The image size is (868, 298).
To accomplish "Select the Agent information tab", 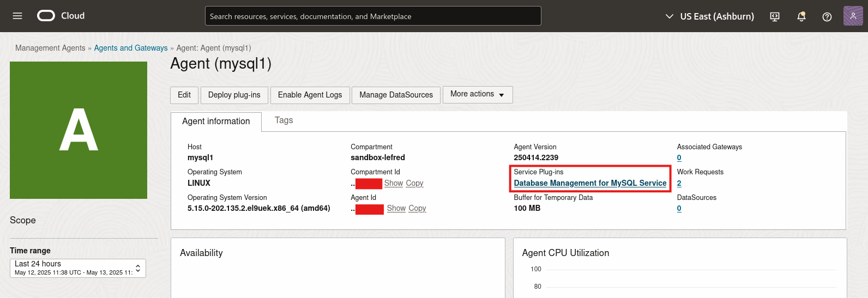I will [x=216, y=121].
